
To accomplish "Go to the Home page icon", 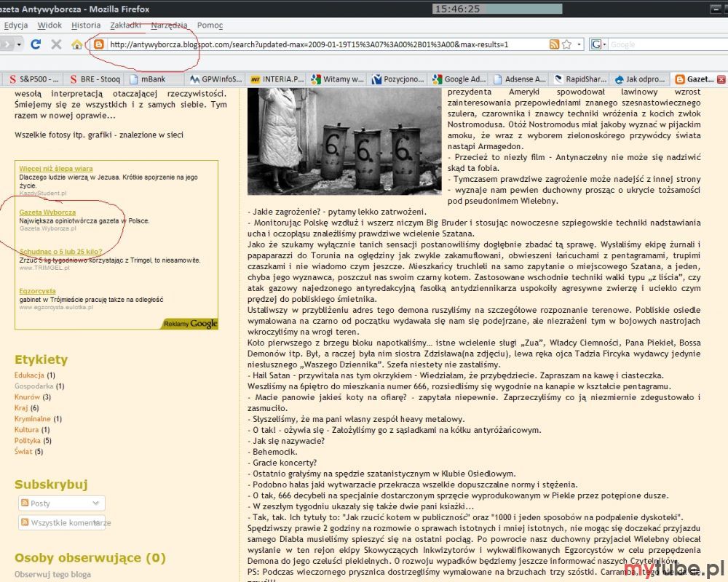I will click(x=77, y=44).
